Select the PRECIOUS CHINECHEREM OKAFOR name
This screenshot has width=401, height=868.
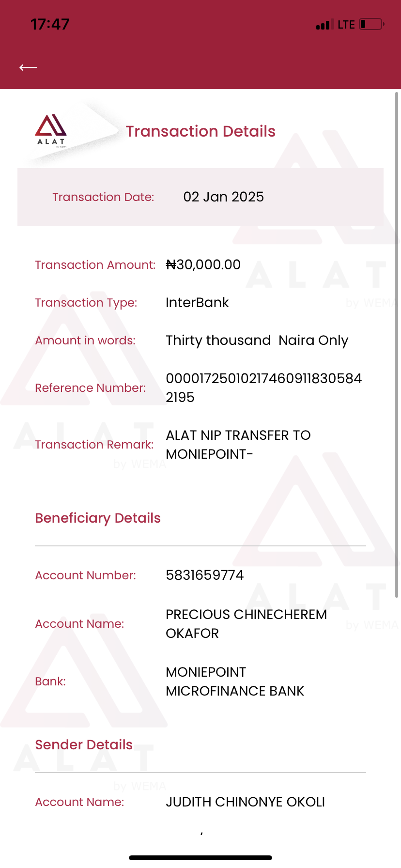(x=246, y=623)
